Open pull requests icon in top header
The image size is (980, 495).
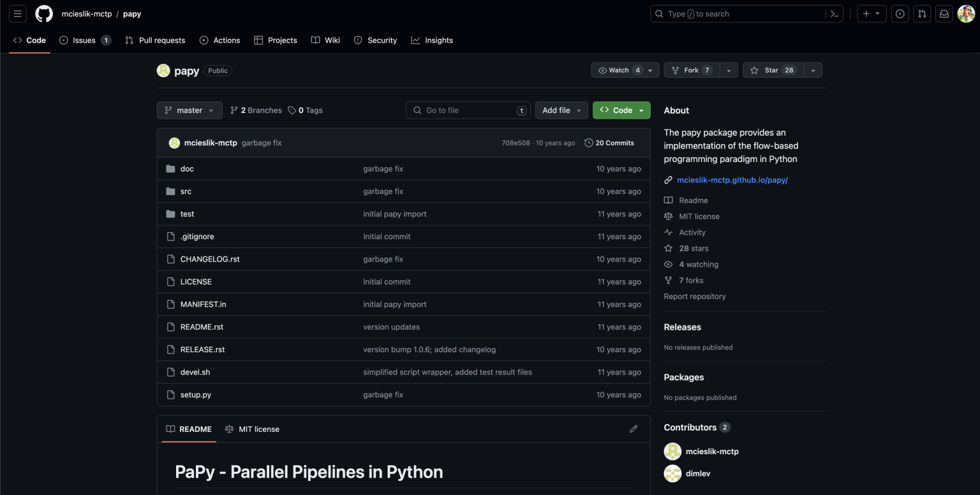pyautogui.click(x=922, y=13)
